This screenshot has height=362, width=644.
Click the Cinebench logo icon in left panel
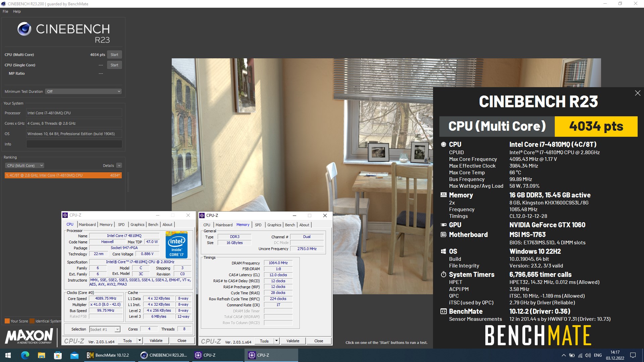pos(24,29)
